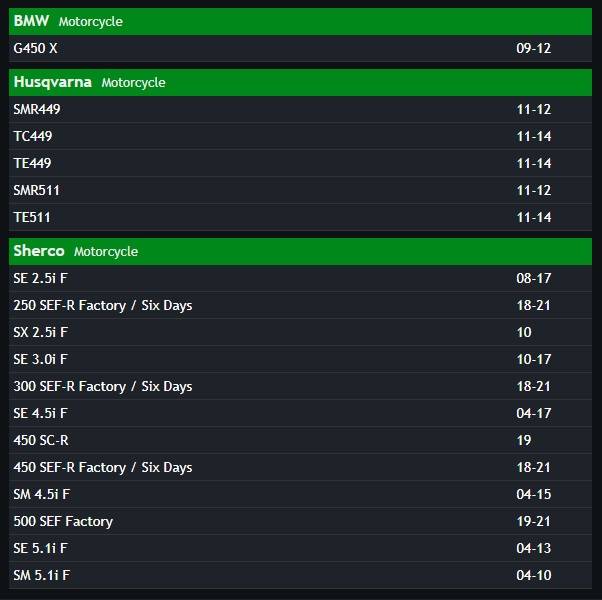The width and height of the screenshot is (602, 600).
Task: Select the 450 SC-R model
Action: coord(300,440)
